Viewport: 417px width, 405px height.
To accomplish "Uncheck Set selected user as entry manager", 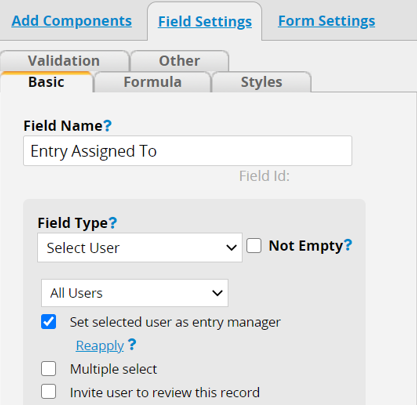I will (x=49, y=322).
